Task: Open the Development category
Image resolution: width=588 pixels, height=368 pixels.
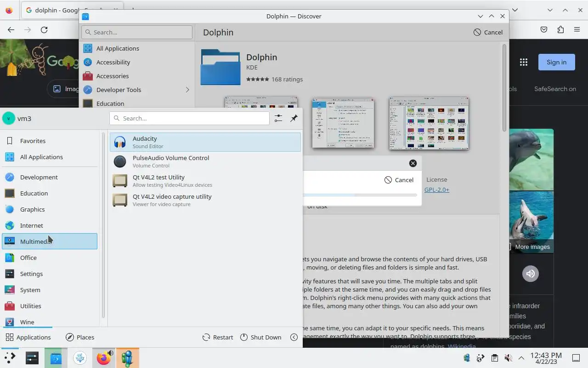Action: click(x=50, y=177)
